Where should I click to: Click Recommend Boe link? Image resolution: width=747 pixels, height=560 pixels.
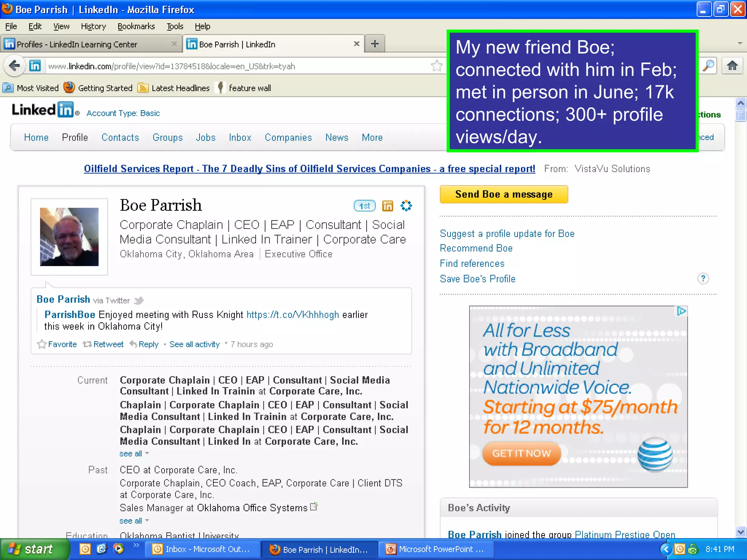click(x=476, y=248)
